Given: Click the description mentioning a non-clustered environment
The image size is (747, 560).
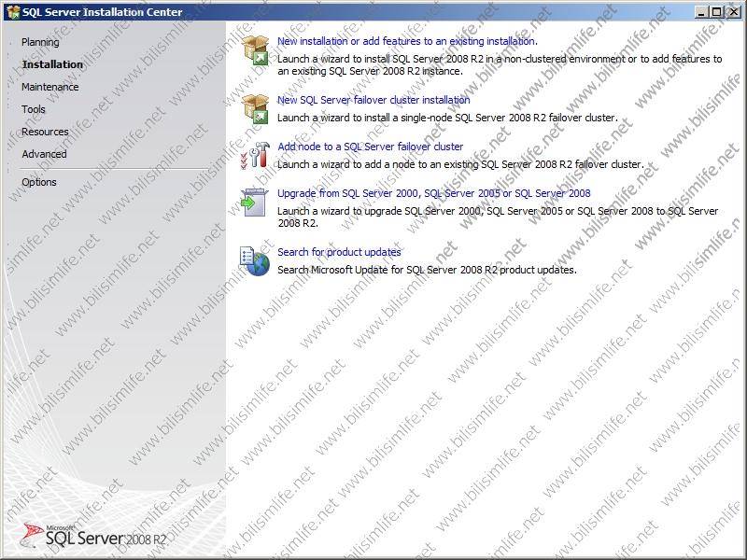Looking at the screenshot, I should coord(500,64).
